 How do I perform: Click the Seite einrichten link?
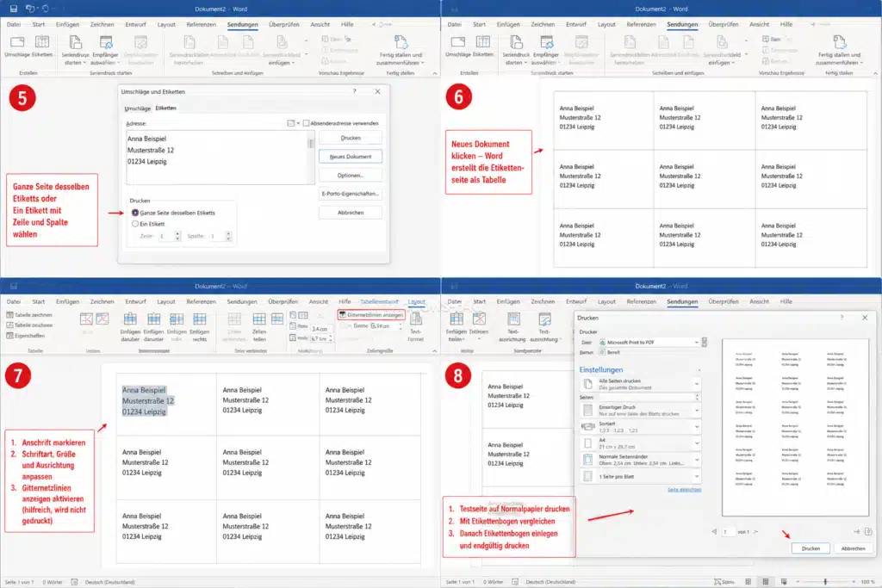pyautogui.click(x=684, y=490)
